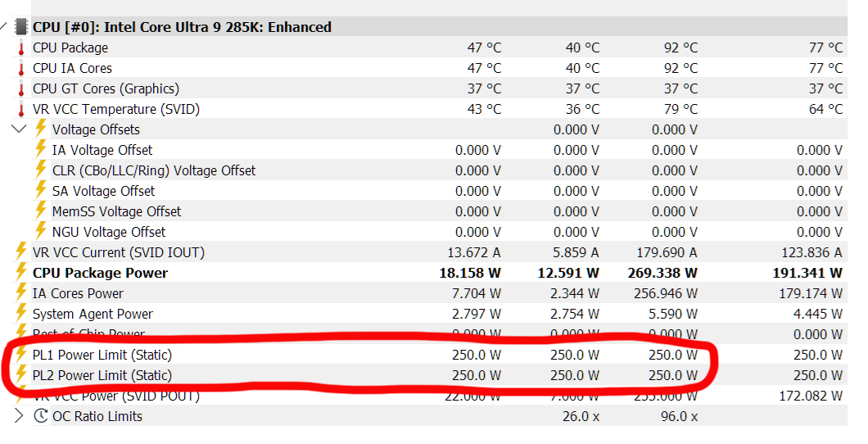Click the lightning icon next to MemSS Voltage Offset
The height and width of the screenshot is (444, 868).
tap(41, 211)
